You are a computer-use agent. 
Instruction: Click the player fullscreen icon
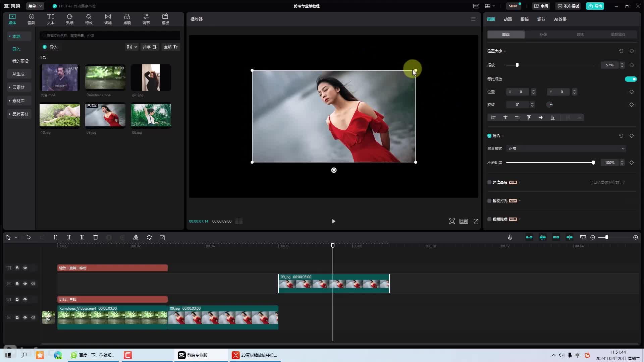[x=476, y=221]
